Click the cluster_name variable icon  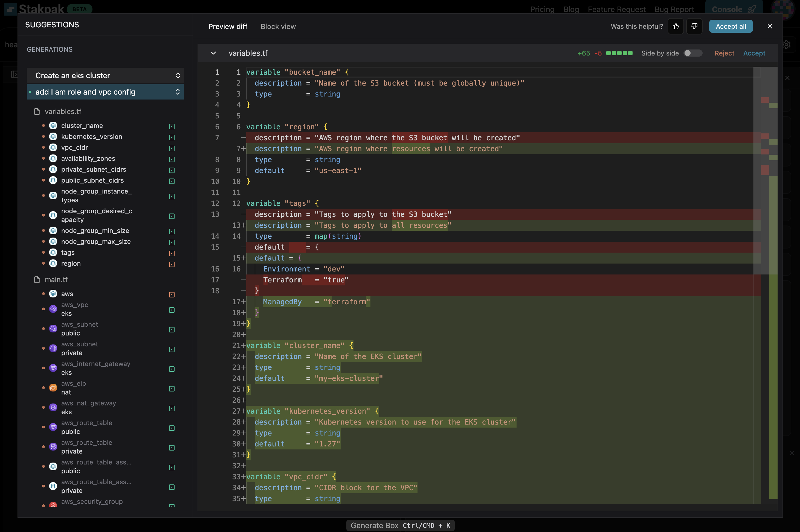coord(53,125)
